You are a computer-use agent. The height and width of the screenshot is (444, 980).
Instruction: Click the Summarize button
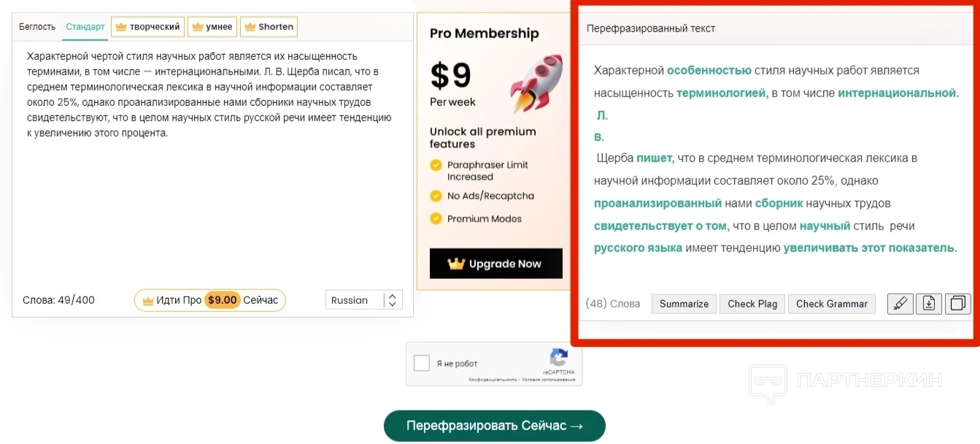tap(684, 304)
